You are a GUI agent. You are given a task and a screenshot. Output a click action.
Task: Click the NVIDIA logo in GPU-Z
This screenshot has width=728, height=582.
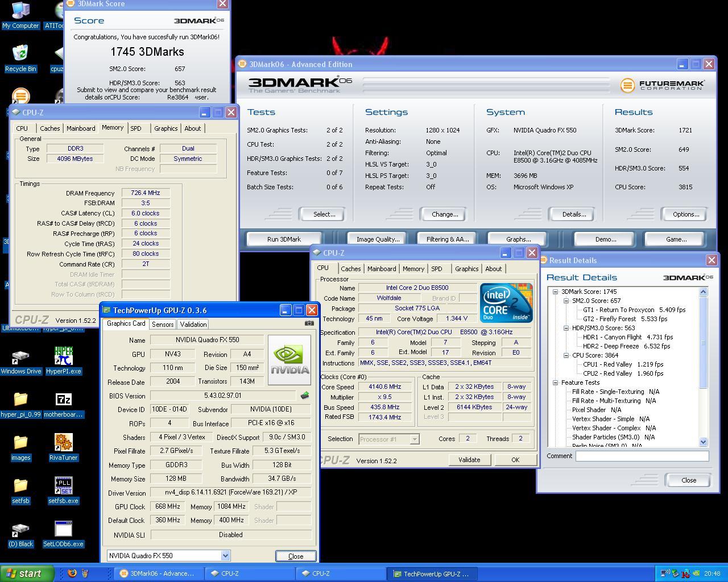point(289,360)
